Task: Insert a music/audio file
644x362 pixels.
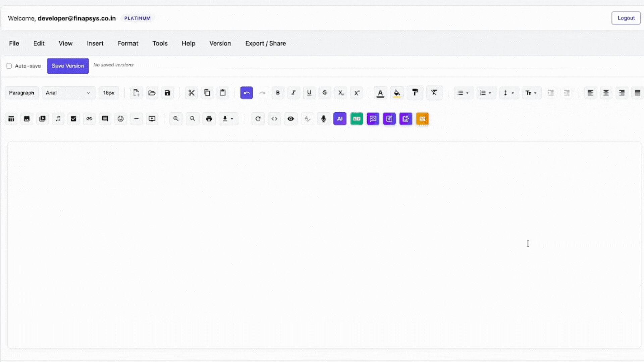Action: click(x=58, y=119)
